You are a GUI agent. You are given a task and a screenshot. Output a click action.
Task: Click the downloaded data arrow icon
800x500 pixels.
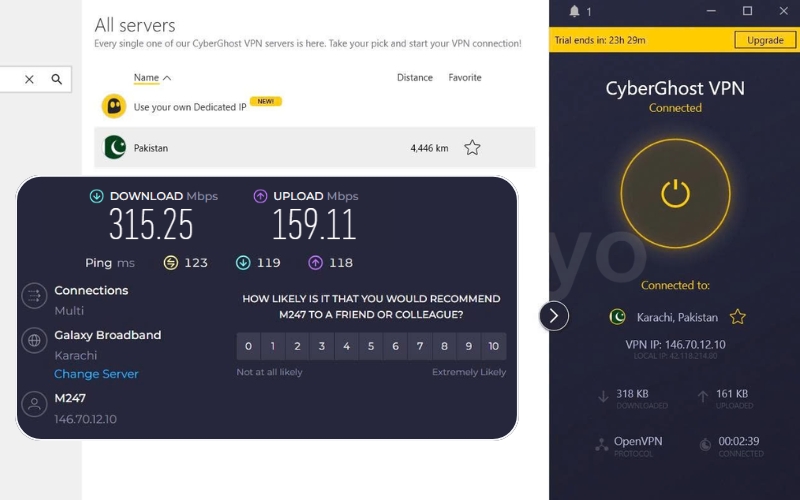pyautogui.click(x=603, y=396)
